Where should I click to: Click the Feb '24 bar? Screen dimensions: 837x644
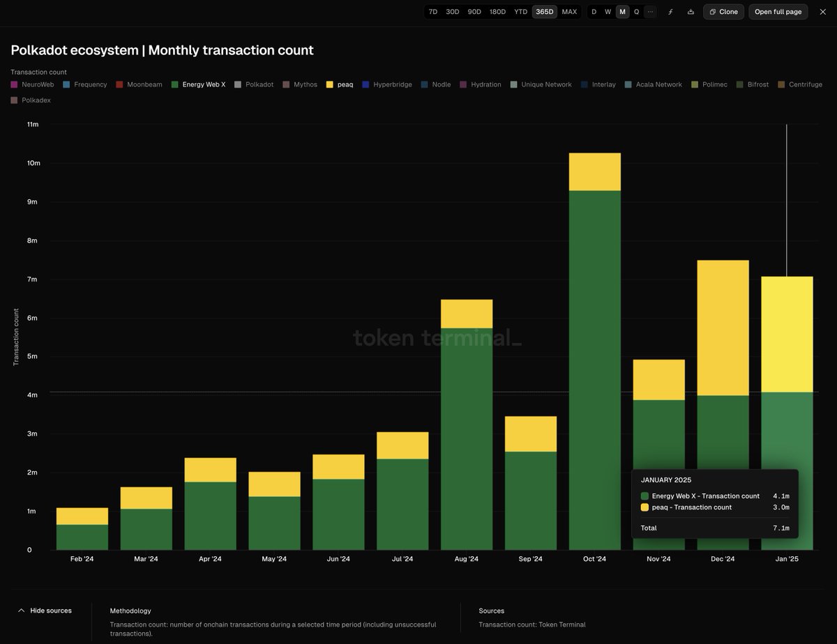(82, 529)
